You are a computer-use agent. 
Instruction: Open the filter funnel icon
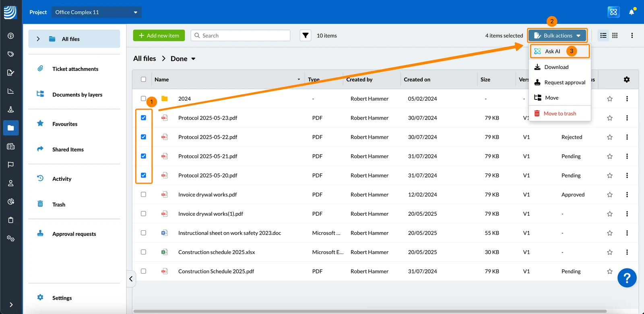[305, 35]
